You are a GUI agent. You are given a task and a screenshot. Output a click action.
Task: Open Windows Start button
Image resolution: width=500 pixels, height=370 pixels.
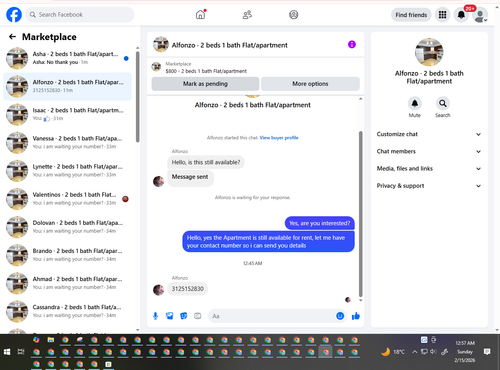click(7, 352)
